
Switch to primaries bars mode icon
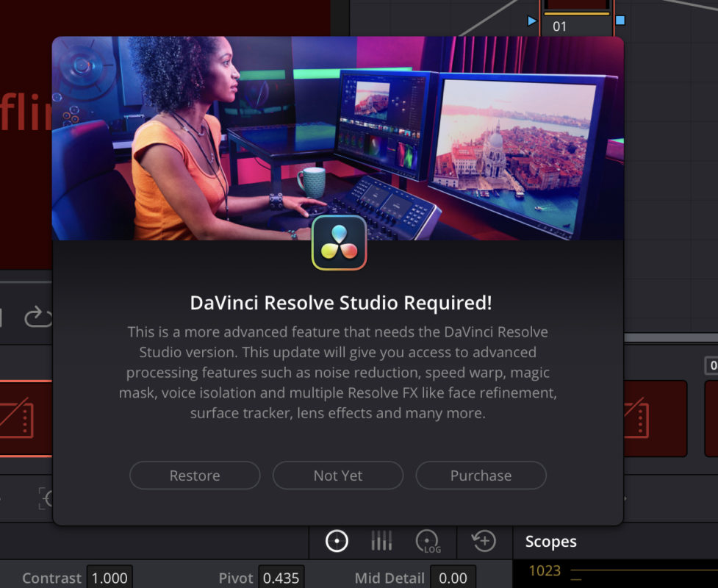point(381,541)
